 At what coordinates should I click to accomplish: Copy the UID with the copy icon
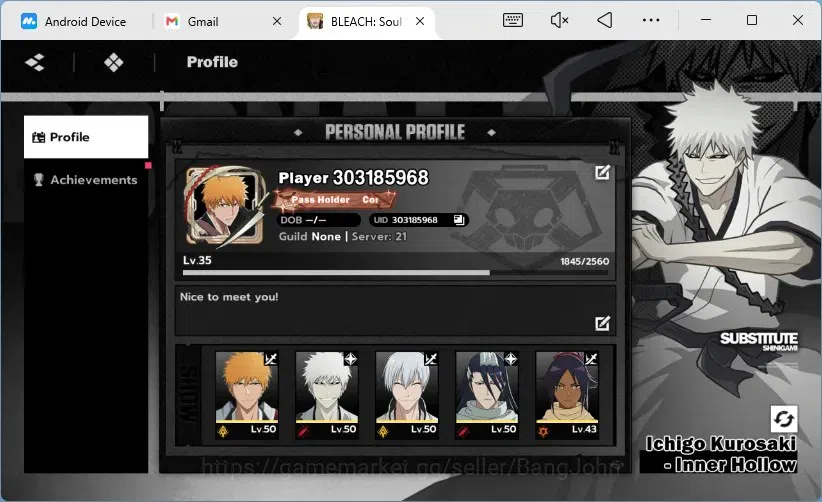(x=459, y=220)
